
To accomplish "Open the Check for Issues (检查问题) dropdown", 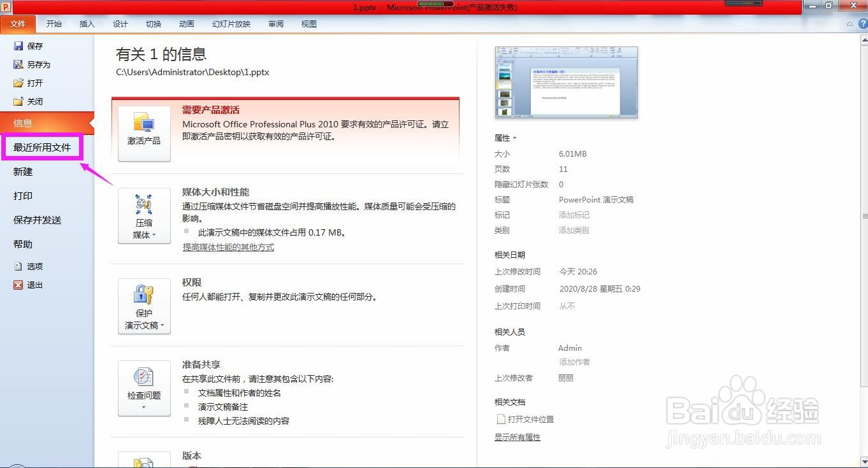I will pos(144,388).
